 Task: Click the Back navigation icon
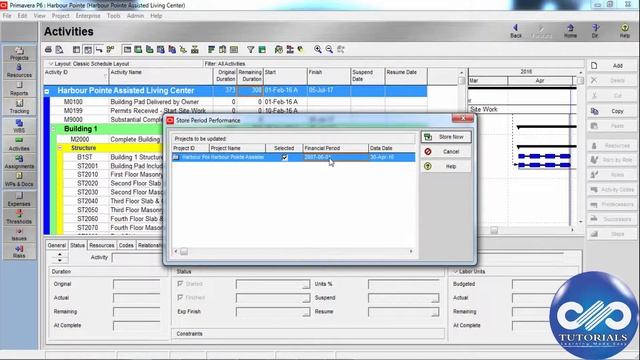click(x=516, y=31)
